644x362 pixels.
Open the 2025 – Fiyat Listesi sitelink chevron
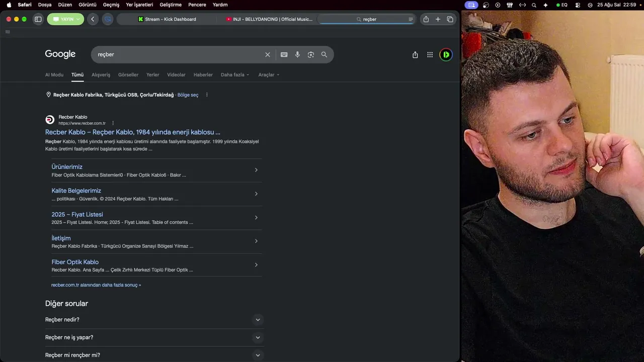tap(256, 218)
